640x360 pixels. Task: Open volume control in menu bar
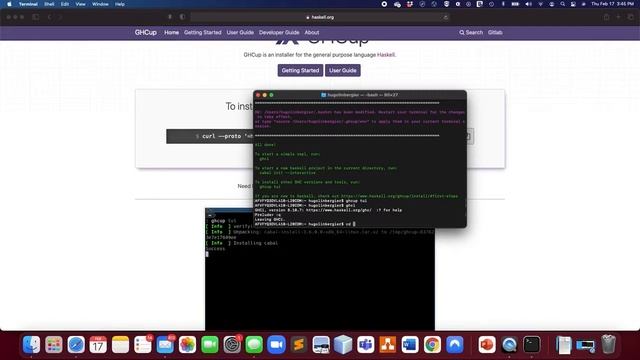[x=529, y=4]
